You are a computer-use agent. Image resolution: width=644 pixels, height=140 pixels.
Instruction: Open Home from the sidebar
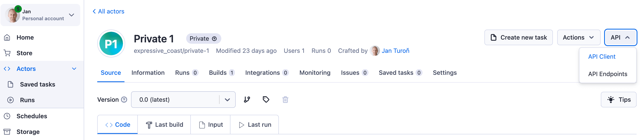[x=25, y=37]
